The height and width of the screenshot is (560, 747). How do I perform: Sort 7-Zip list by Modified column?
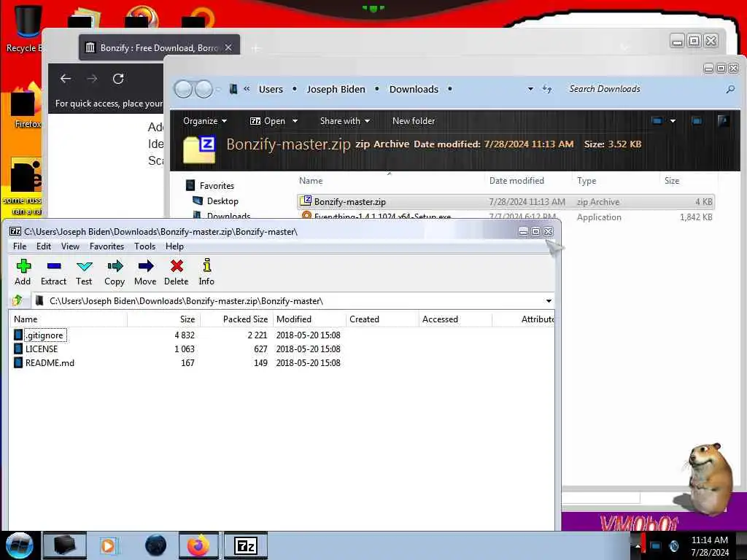309,319
